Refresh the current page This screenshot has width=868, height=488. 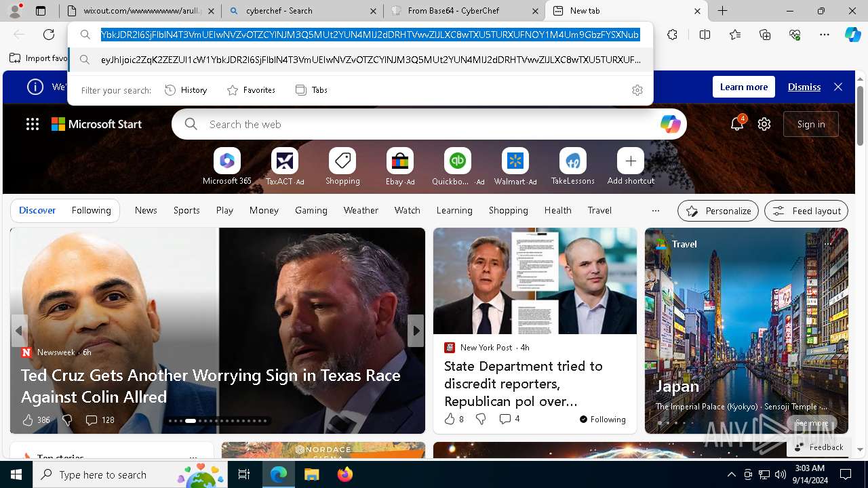(49, 35)
